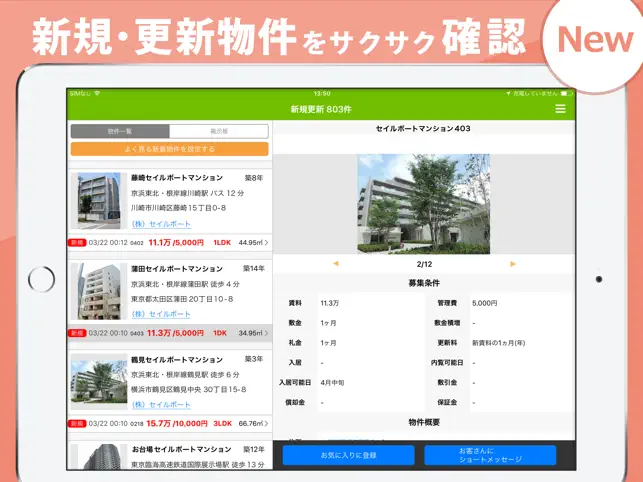Select the 11.3万 /5,000円 price row
This screenshot has height=482, width=643.
pos(169,333)
